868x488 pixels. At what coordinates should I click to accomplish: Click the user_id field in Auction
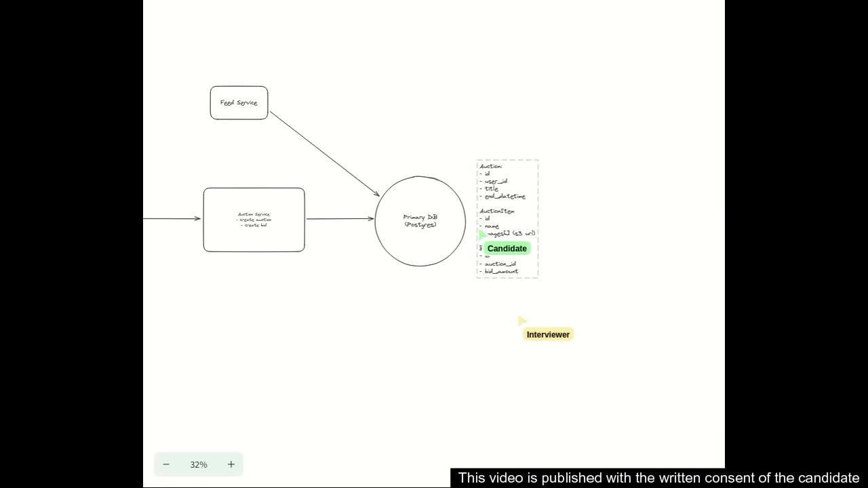click(496, 181)
